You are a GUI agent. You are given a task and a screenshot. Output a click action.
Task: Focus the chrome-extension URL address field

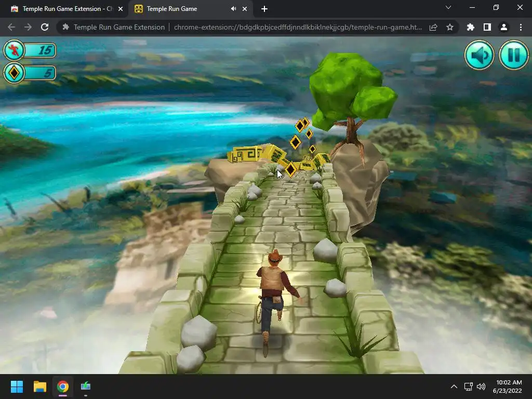tap(298, 27)
